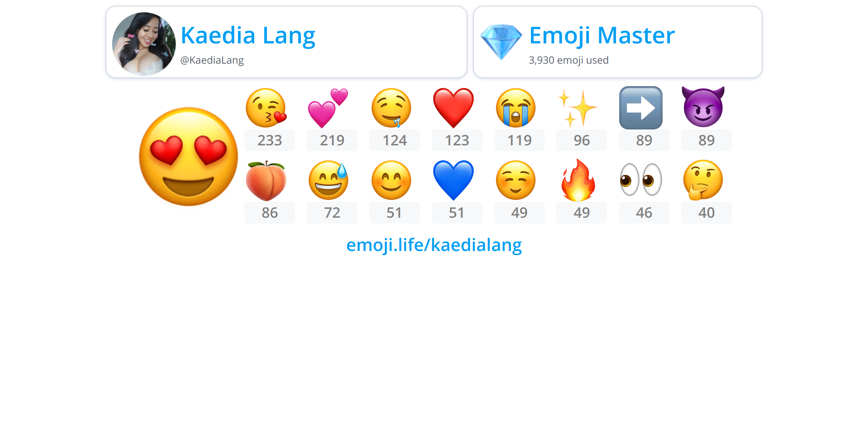Click the 233 count under kissing emoji

(270, 140)
